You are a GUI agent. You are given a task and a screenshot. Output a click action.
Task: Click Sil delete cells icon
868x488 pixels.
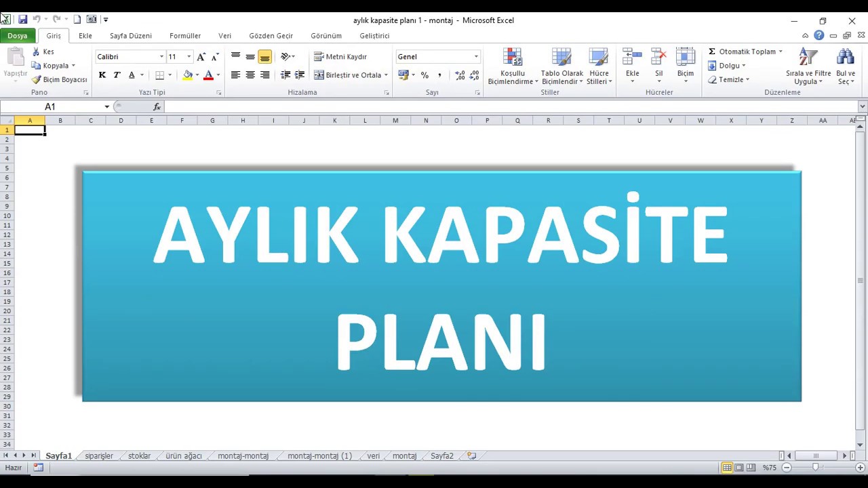[x=658, y=58]
